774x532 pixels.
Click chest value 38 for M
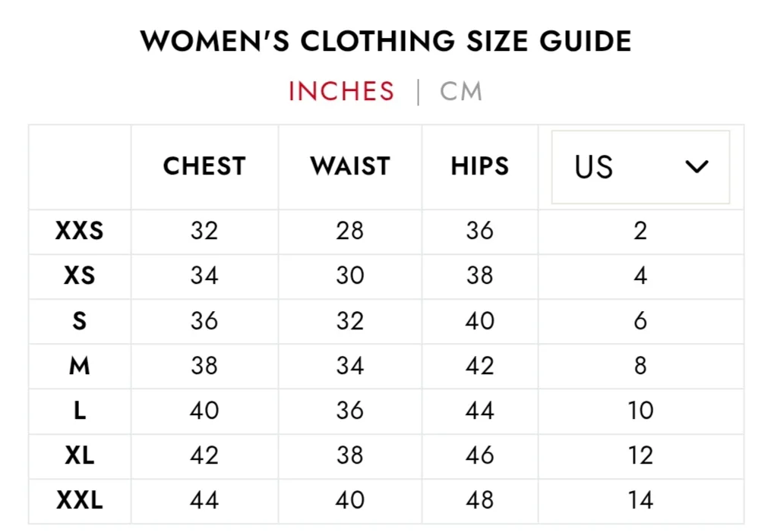pyautogui.click(x=204, y=366)
